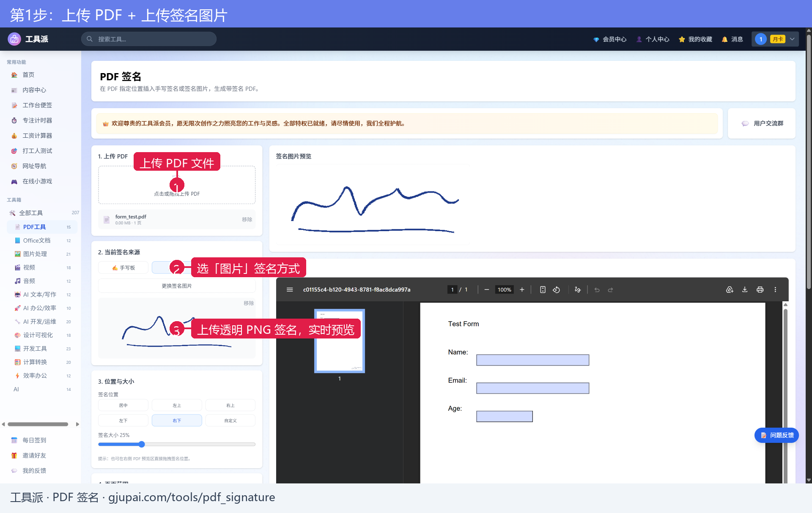This screenshot has height=513, width=812.
Task: Open 网址导航 sidebar item
Action: (41, 166)
